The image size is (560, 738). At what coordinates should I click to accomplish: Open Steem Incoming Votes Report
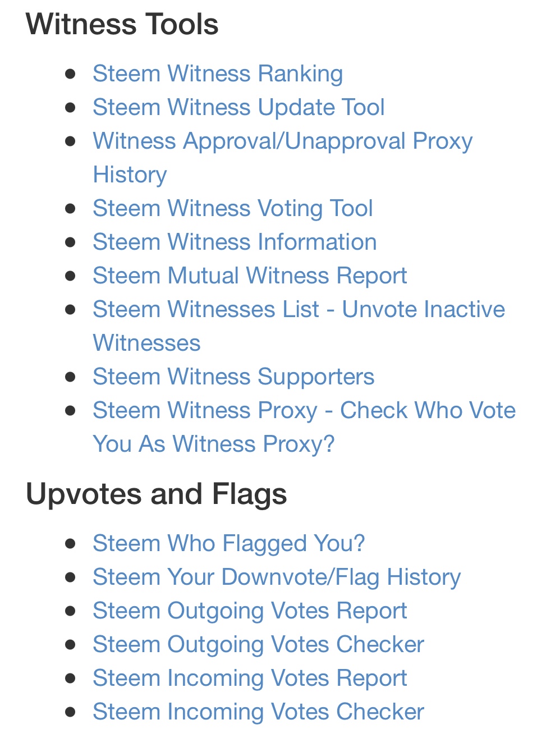[250, 678]
